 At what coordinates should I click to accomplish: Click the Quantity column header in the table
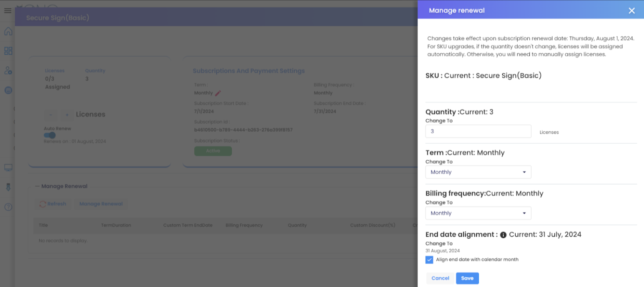(x=297, y=225)
